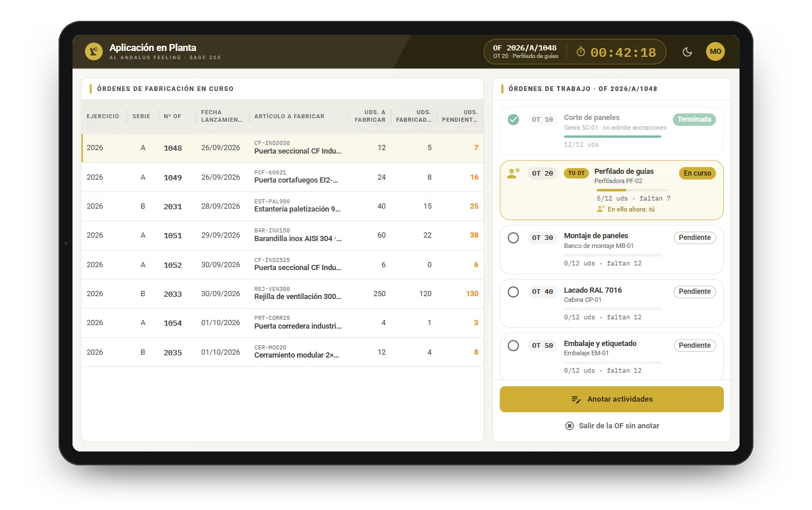Click 'Salir de la OF sin anotar'
This screenshot has width=812, height=510.
pos(612,426)
